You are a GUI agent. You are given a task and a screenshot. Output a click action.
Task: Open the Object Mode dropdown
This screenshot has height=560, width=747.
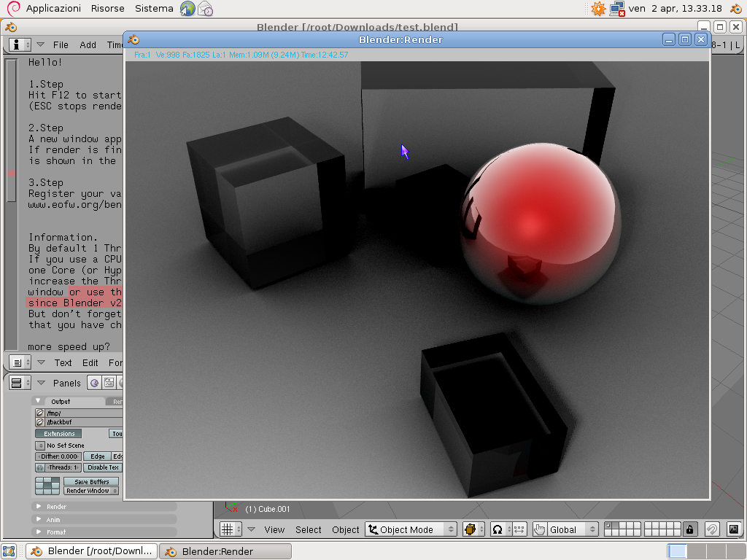[411, 529]
